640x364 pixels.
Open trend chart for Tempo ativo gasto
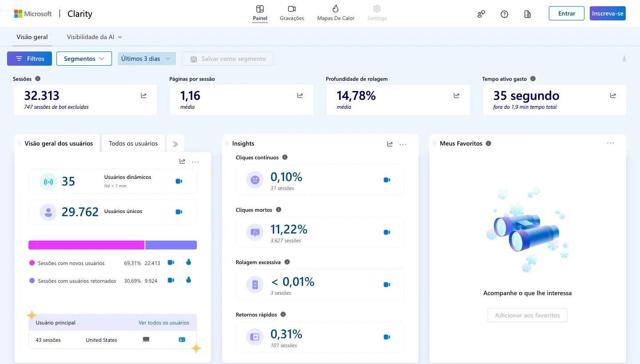pos(613,95)
